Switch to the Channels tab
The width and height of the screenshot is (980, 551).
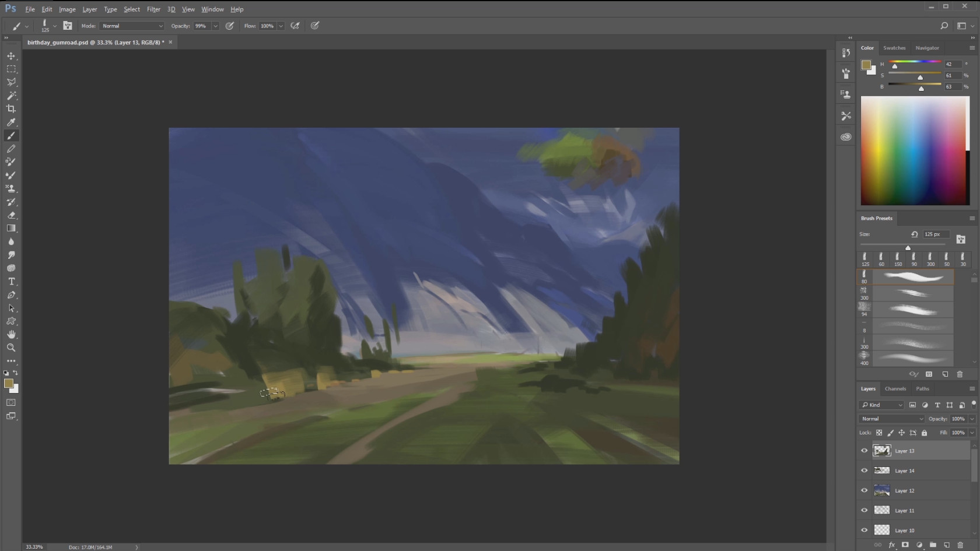pyautogui.click(x=895, y=389)
